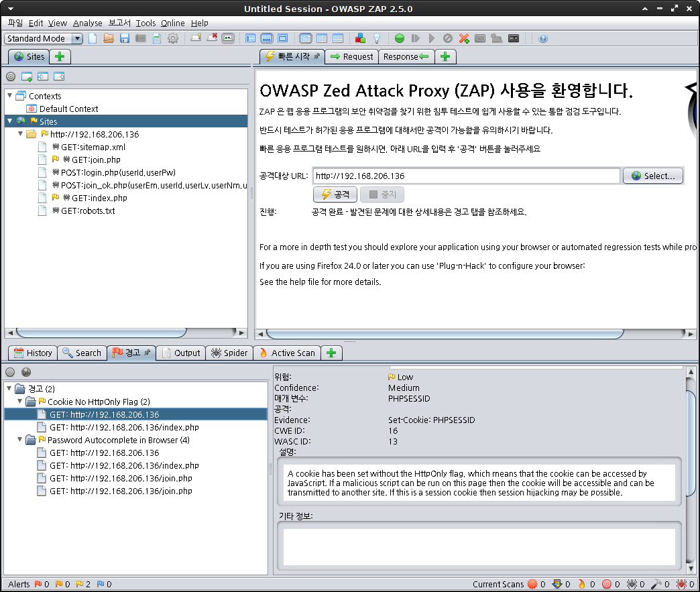The image size is (700, 592).
Task: Click the Step to next request icon
Action: pyautogui.click(x=416, y=38)
